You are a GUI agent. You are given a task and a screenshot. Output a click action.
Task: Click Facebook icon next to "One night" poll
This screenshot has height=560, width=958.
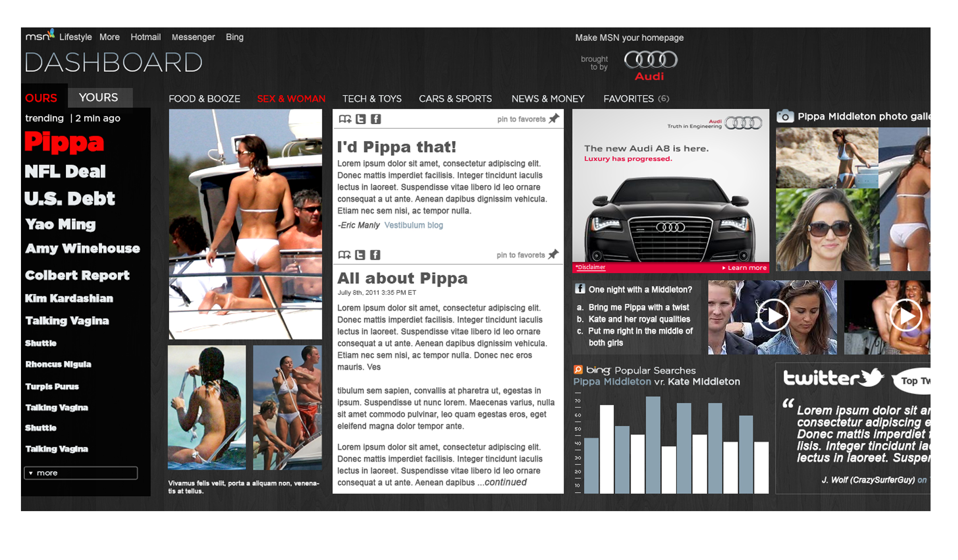tap(580, 289)
